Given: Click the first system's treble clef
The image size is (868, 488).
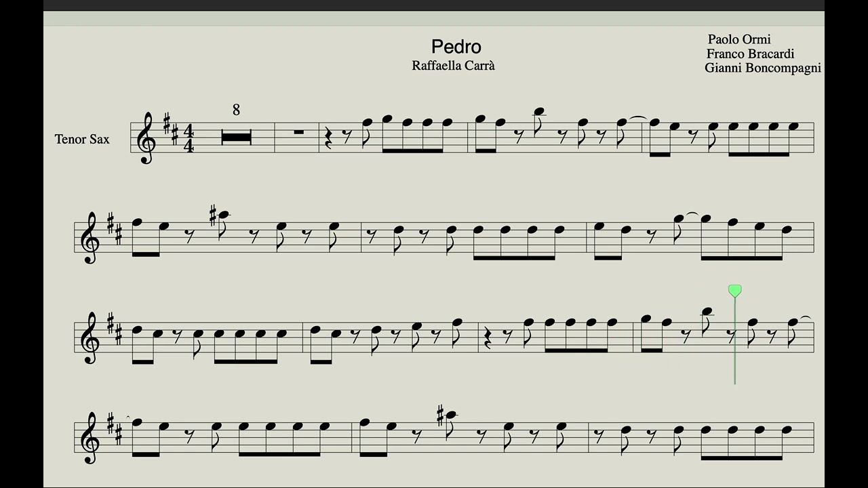Looking at the screenshot, I should [x=146, y=138].
